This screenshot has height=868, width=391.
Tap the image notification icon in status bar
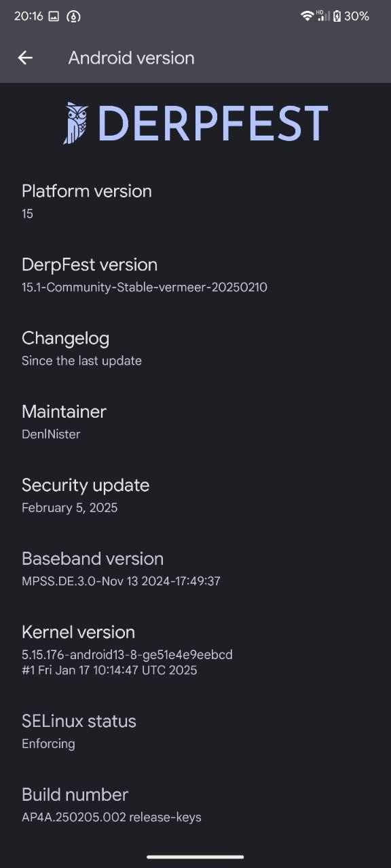click(x=54, y=16)
